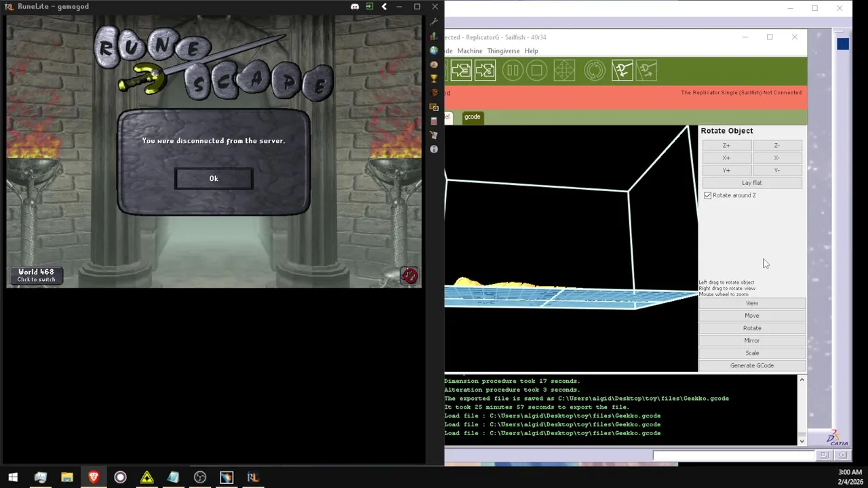Viewport: 868px width, 488px height.
Task: Click the green login arrow icon in RuneLite
Action: 369,7
